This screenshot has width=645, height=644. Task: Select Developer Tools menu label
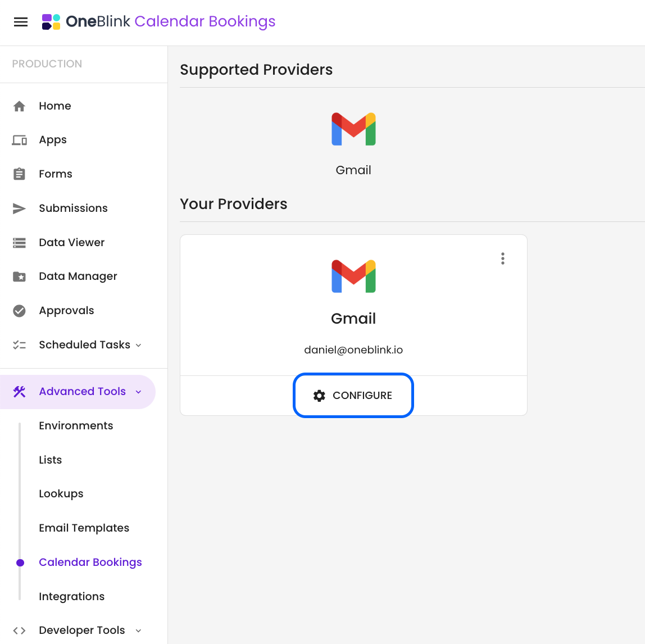[82, 631]
